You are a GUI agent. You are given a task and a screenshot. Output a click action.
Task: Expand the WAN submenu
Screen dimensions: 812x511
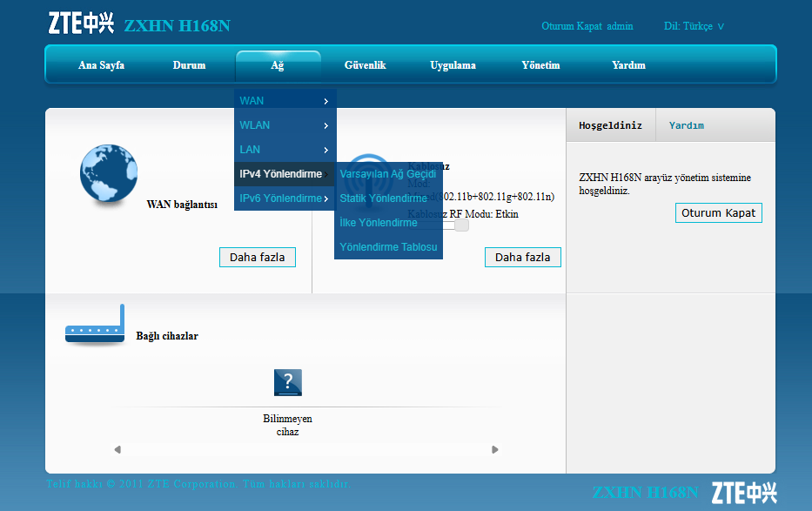(x=285, y=101)
